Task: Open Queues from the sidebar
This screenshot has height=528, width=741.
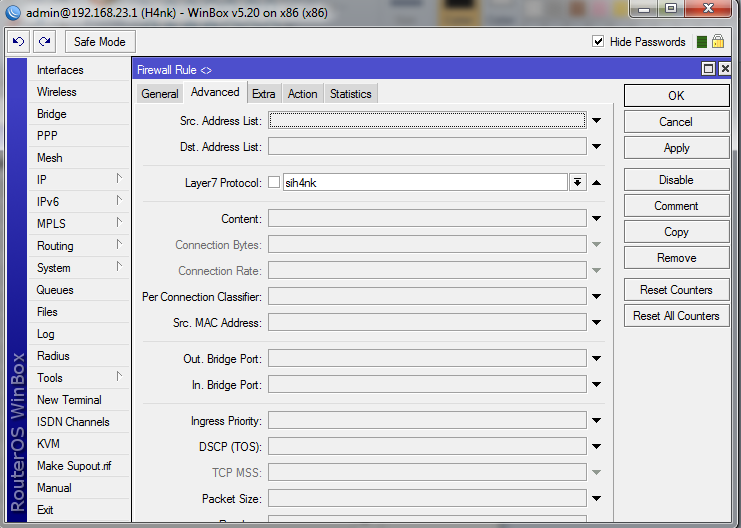Action: click(x=78, y=290)
